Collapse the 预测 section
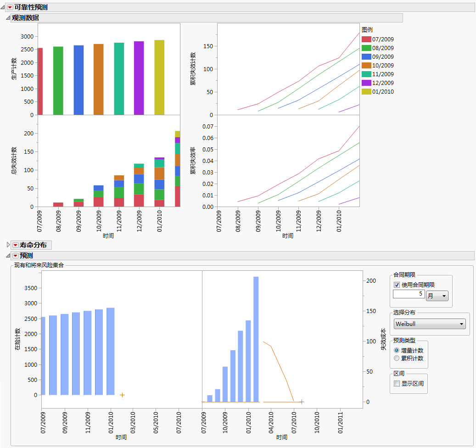The image size is (476, 448). [8, 256]
